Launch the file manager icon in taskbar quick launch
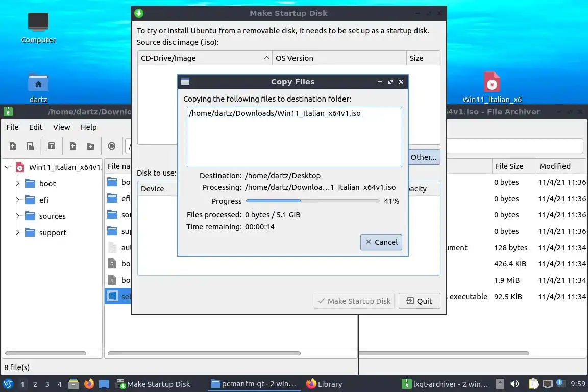Screen dimensions: 588x392 (x=73, y=384)
